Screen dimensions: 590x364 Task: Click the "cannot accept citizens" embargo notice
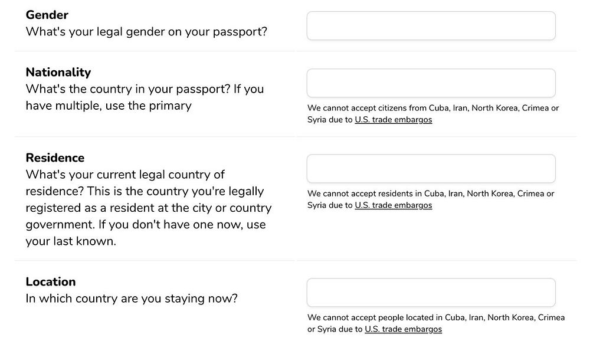[x=432, y=109]
